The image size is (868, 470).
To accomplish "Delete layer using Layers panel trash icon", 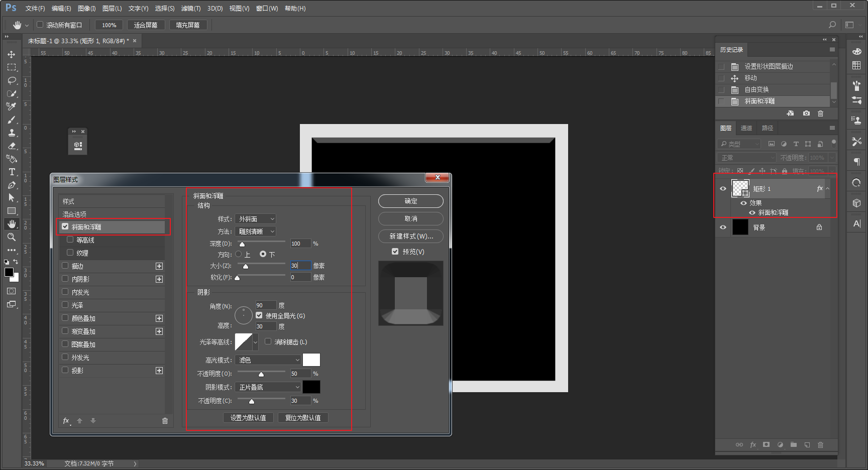I will [x=820, y=445].
